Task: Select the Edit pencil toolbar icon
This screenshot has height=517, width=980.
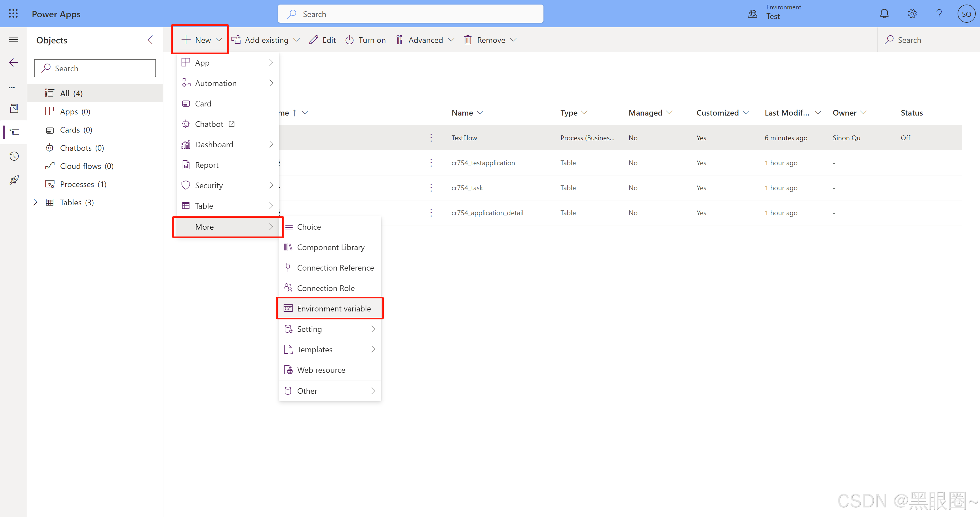Action: 313,39
